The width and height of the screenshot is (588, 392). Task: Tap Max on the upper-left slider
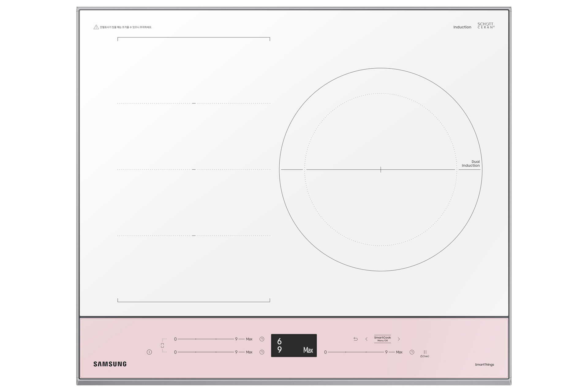point(249,339)
